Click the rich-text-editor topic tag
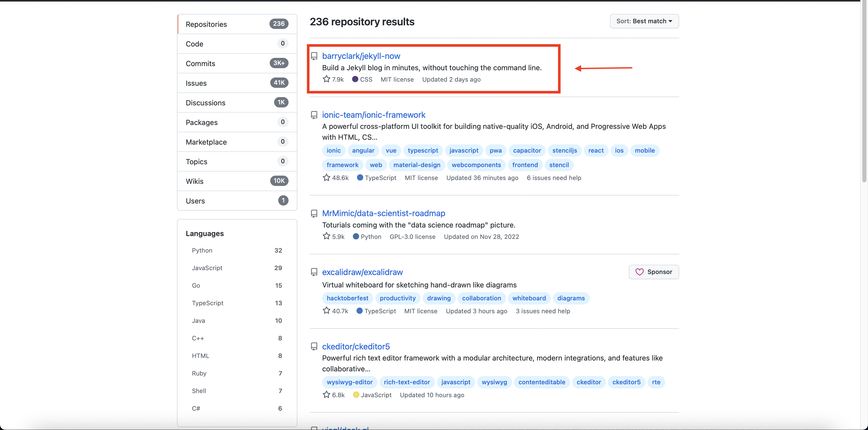Image resolution: width=868 pixels, height=430 pixels. pos(407,382)
